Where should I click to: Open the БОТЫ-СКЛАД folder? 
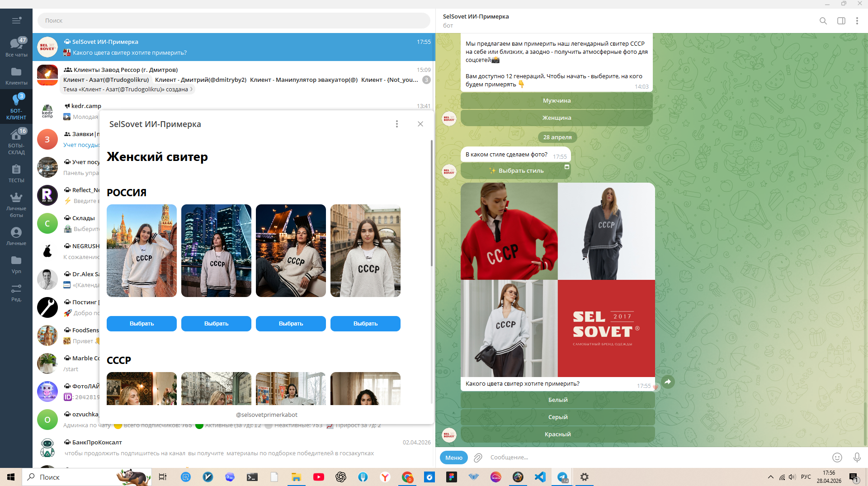click(x=16, y=142)
